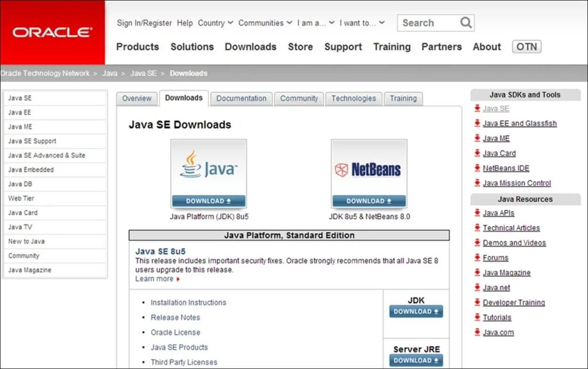Open the Products menu
The width and height of the screenshot is (588, 369).
(x=137, y=47)
